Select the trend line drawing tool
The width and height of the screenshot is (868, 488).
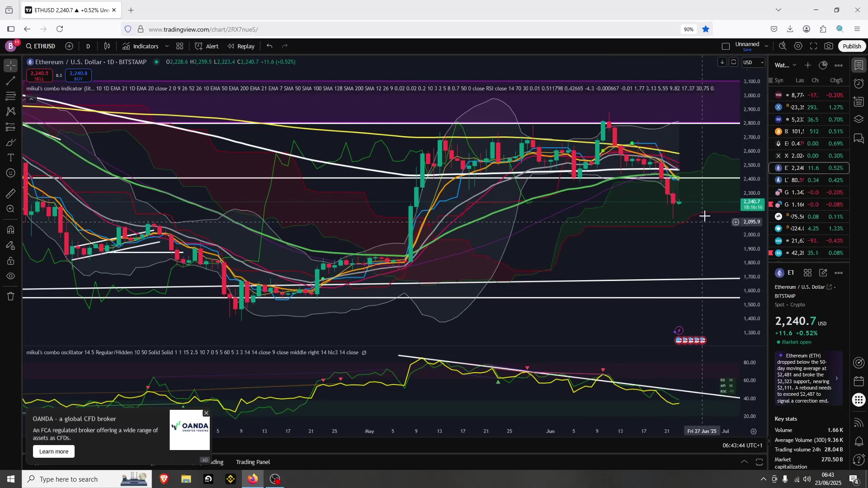click(x=10, y=81)
